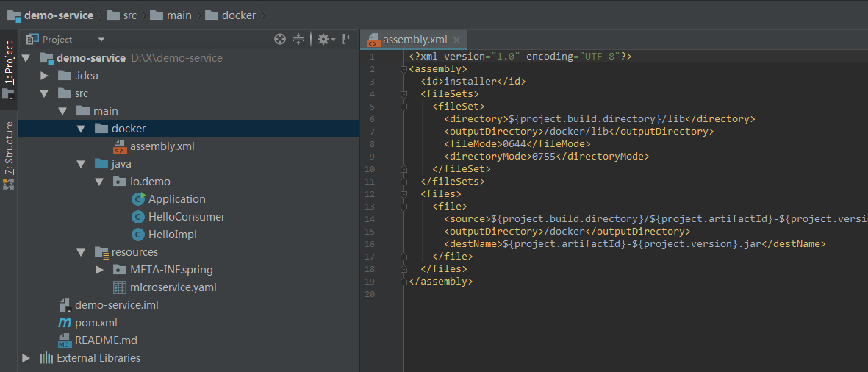Select microservice.yaml in the project tree
This screenshot has height=372, width=868.
173,287
